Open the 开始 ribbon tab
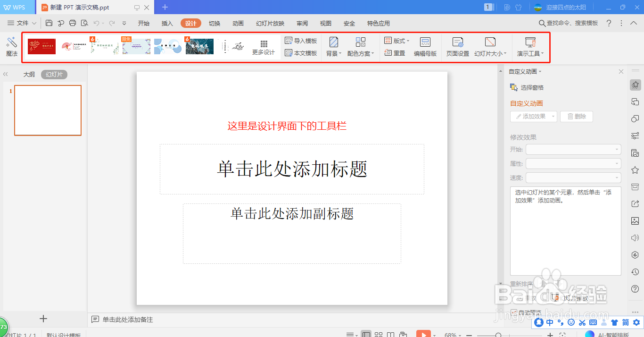 [x=144, y=24]
